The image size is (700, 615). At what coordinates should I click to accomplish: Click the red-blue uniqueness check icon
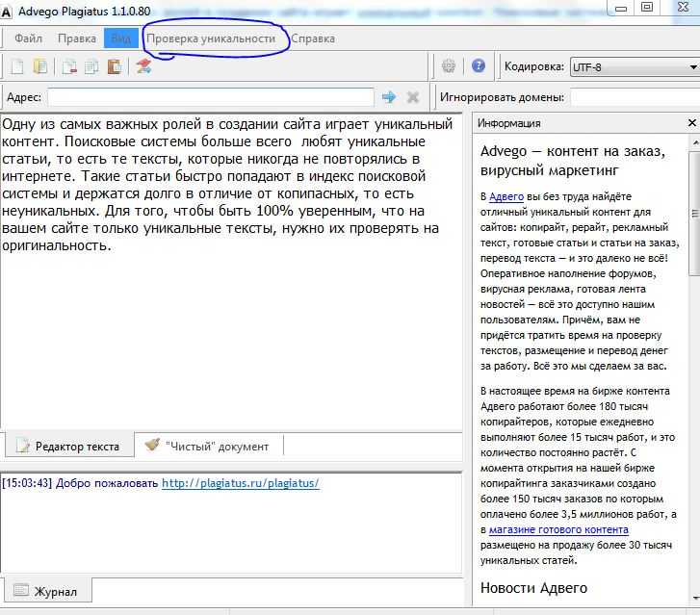pos(143,66)
